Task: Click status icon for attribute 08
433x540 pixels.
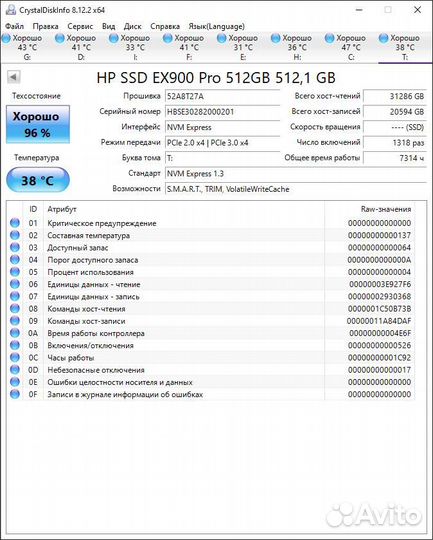Action: coord(15,309)
